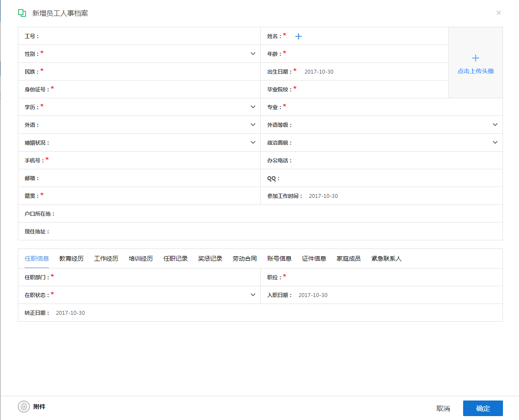Select the 任职记录 tab

pos(175,258)
